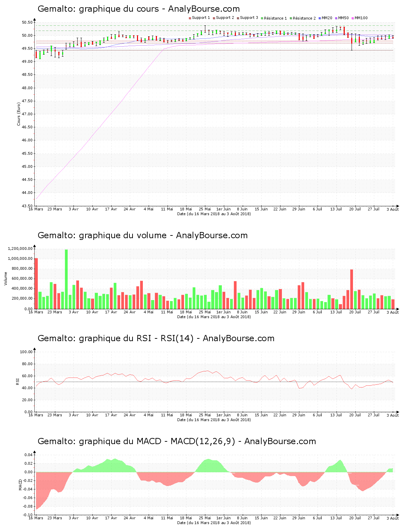The image size is (412, 532).
Task: Click the "RSI" vertical axis title
Action: coord(18,381)
